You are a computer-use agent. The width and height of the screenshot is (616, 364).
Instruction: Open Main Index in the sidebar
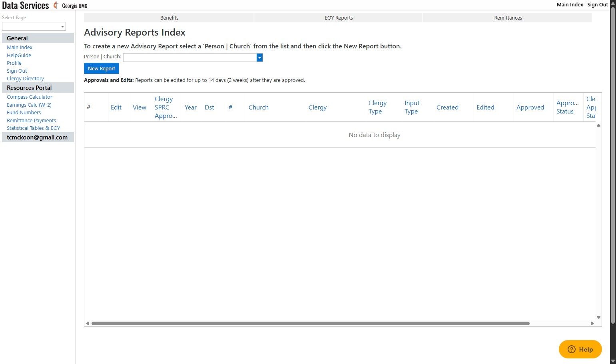tap(20, 47)
